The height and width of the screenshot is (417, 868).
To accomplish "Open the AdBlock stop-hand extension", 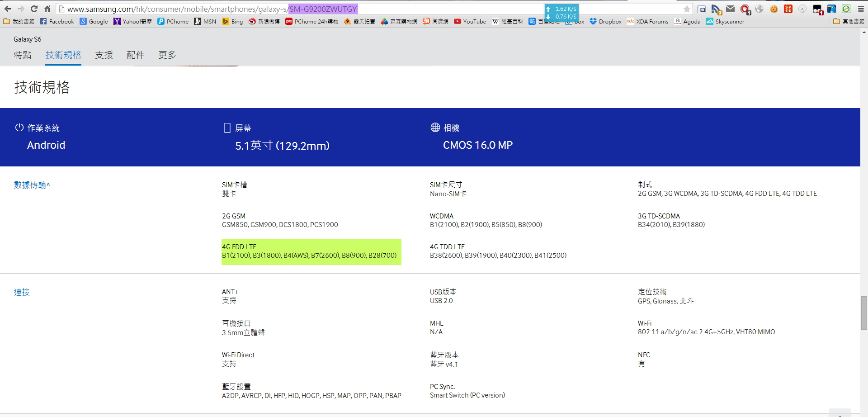I will pos(745,9).
